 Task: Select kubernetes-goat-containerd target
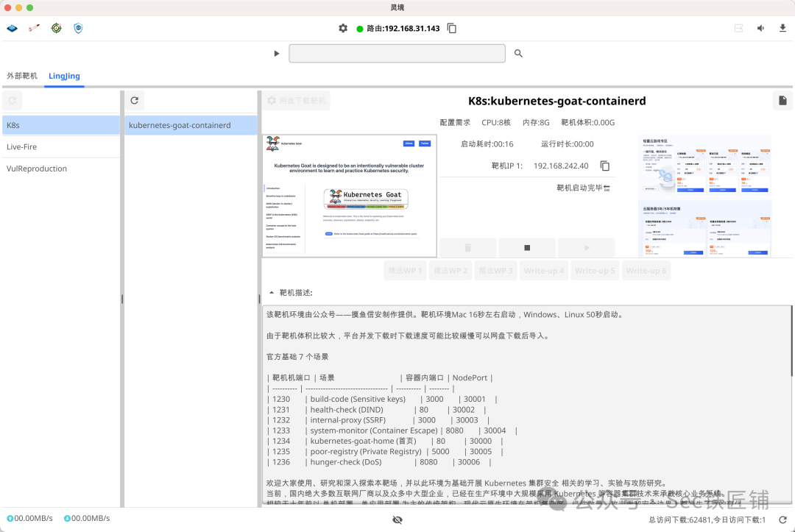point(191,125)
